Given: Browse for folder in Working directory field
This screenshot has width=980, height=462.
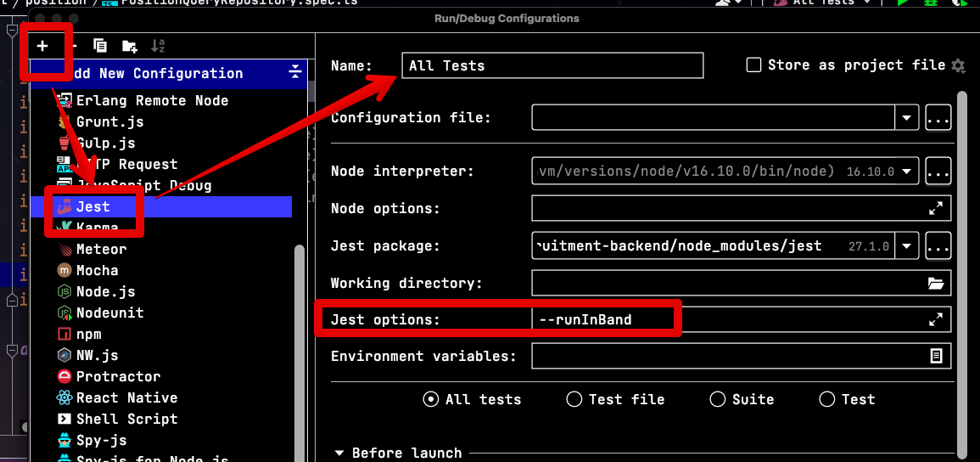Looking at the screenshot, I should (x=936, y=283).
